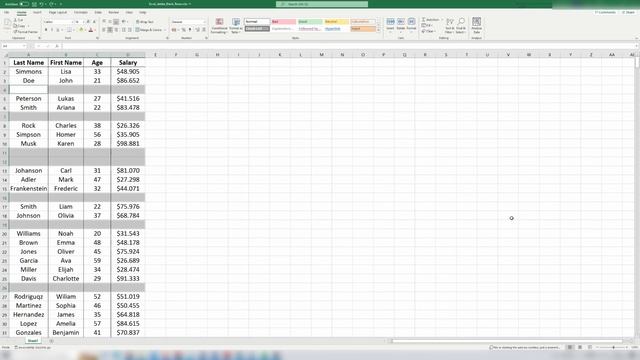Open the Sort & Filter menu

(449, 26)
